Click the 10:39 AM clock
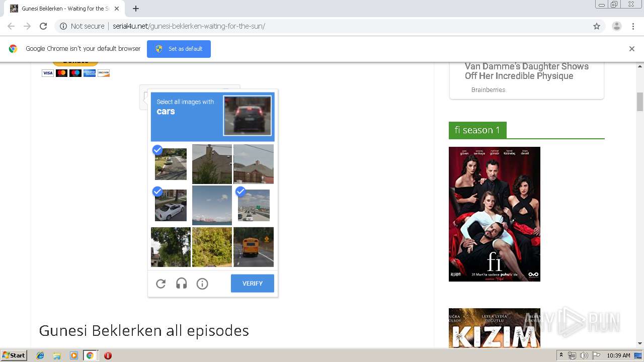The width and height of the screenshot is (644, 362). coord(618,355)
